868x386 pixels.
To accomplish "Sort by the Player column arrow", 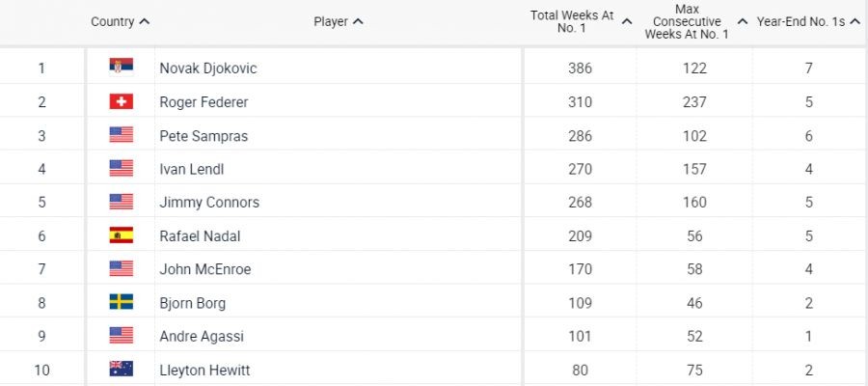I will (x=358, y=21).
